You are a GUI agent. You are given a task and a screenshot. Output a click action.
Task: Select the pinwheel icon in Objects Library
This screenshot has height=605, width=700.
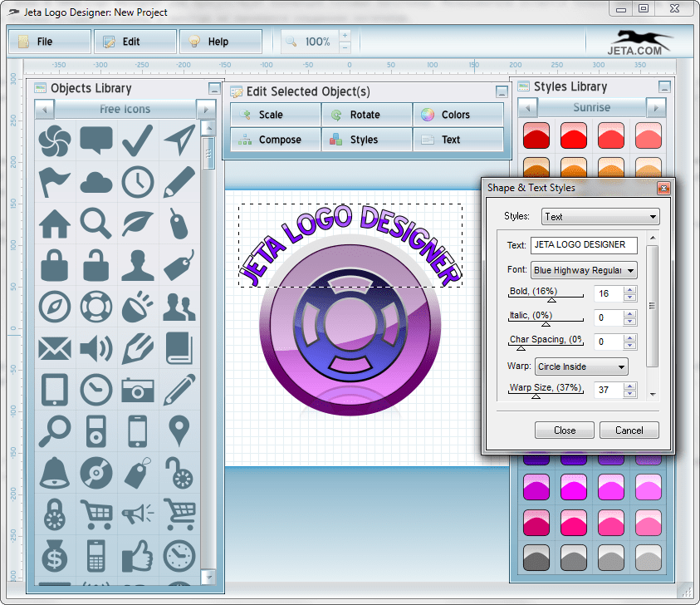click(55, 140)
